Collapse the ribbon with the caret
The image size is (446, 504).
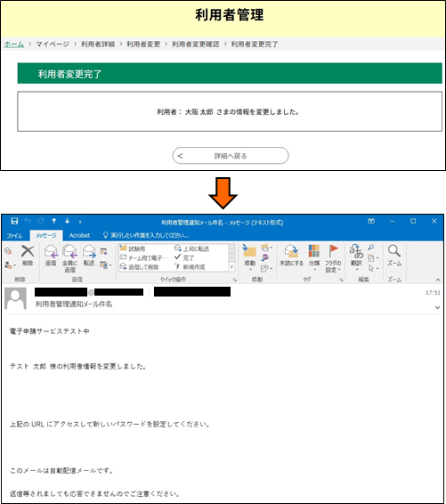pos(438,280)
